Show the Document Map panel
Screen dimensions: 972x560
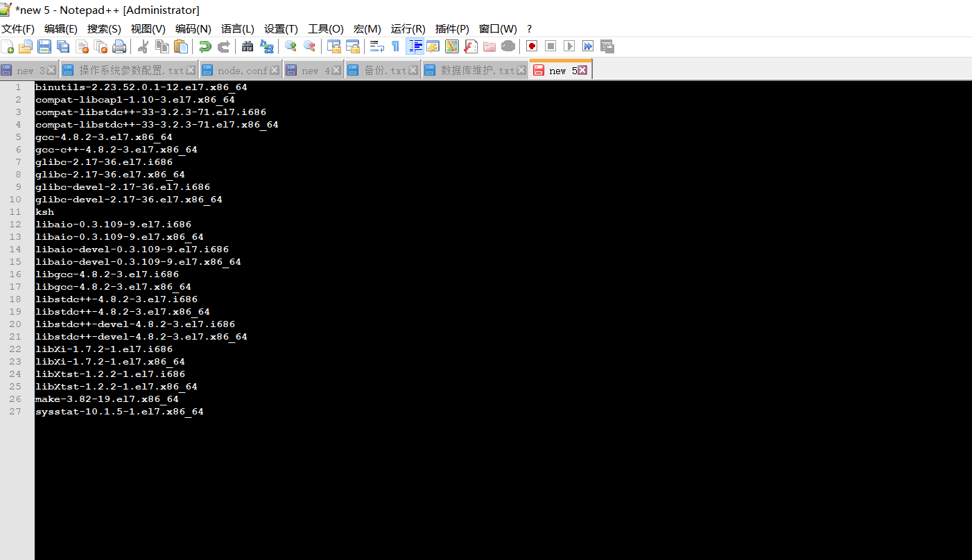[x=452, y=46]
